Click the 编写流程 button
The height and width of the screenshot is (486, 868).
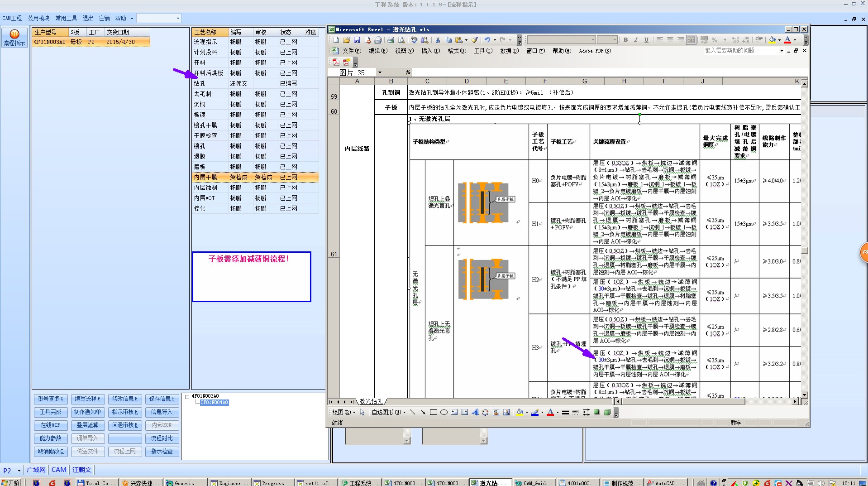(x=88, y=399)
